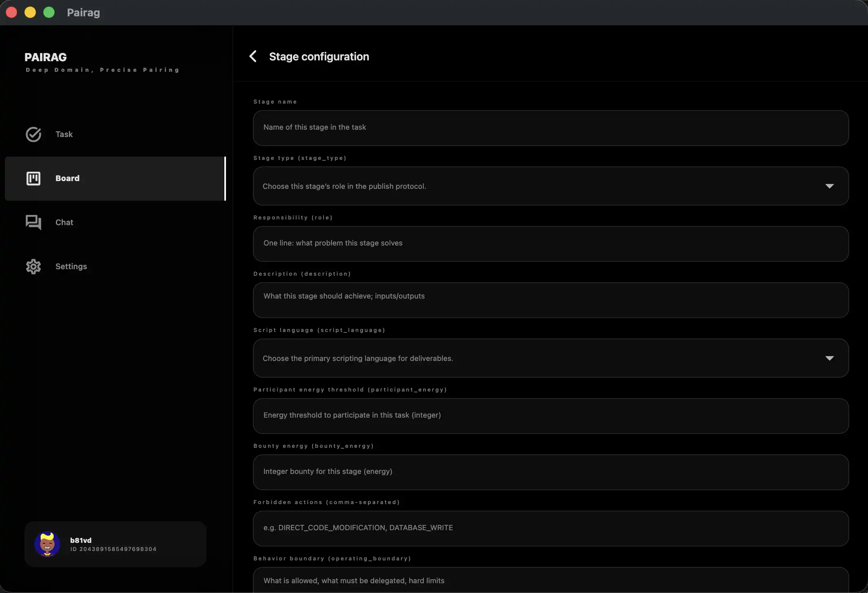Click the b81vd user avatar

(47, 544)
